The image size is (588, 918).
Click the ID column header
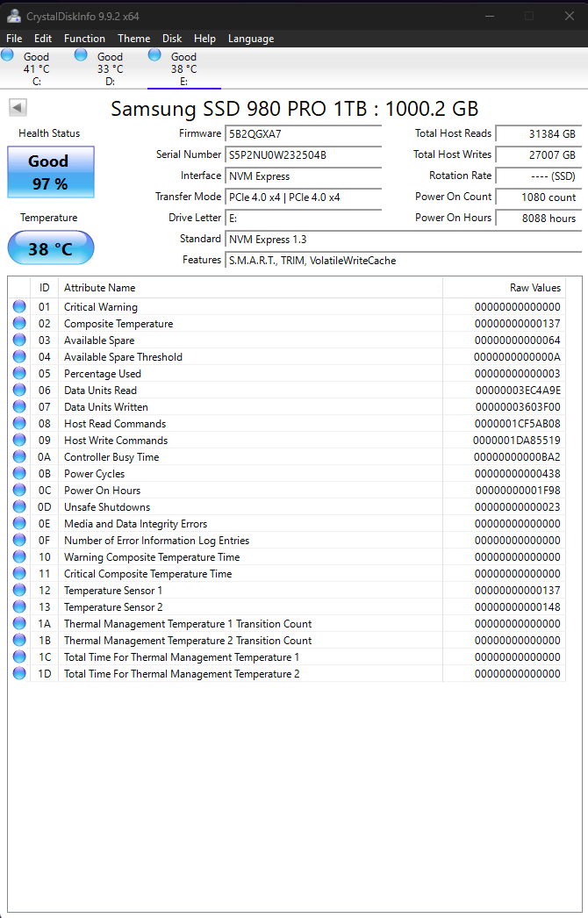coord(44,288)
